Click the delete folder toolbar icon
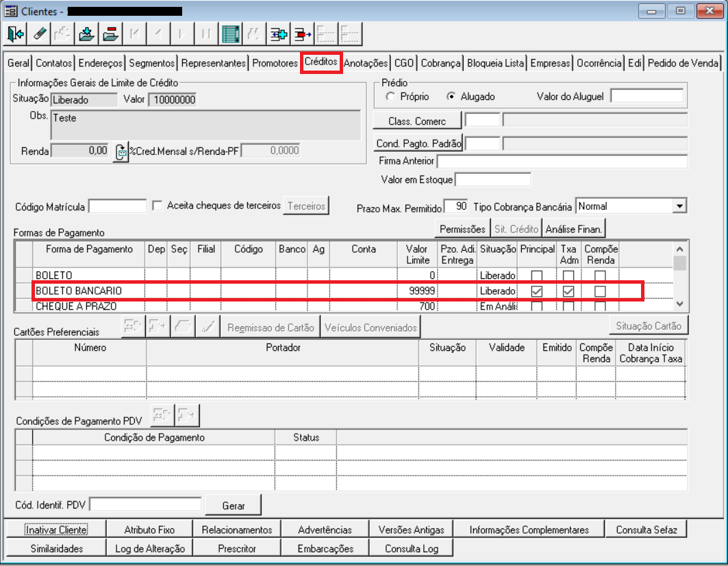Viewport: 728px width, 566px height. pyautogui.click(x=110, y=34)
